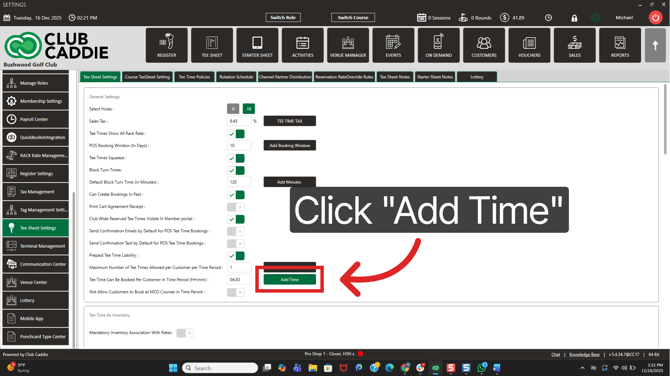Click the Switch Role button
The width and height of the screenshot is (670, 376).
tap(283, 18)
